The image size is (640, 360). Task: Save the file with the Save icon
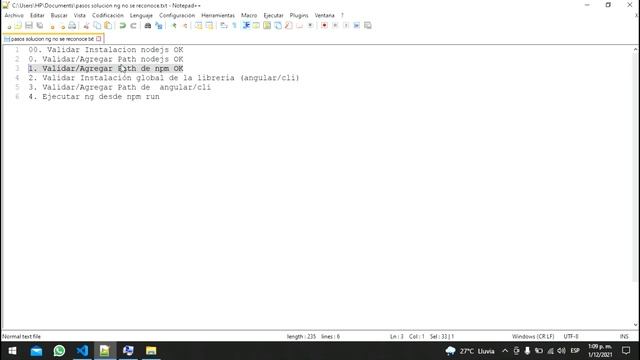point(29,26)
